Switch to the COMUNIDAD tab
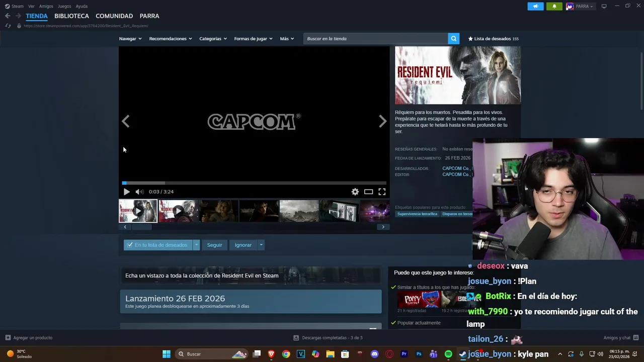 point(114,16)
